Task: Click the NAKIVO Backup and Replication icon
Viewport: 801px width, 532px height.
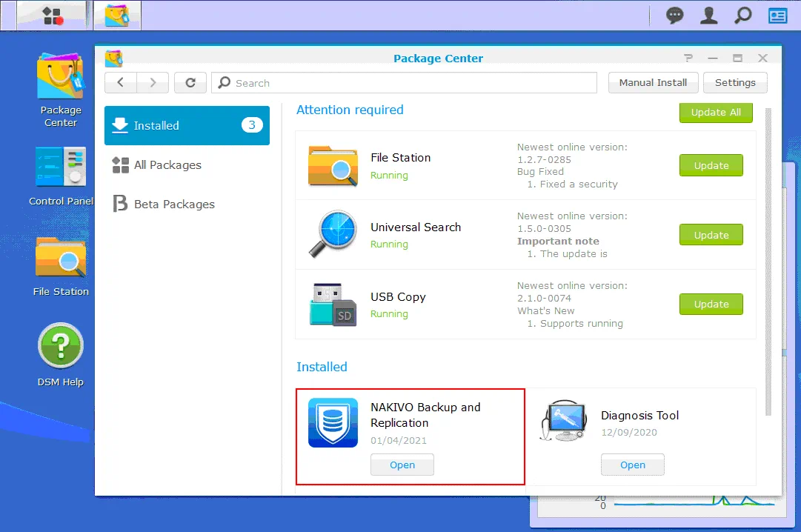Action: pos(333,422)
